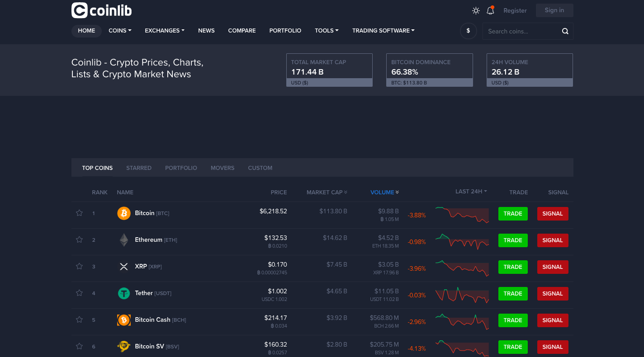This screenshot has width=644, height=357.
Task: Click the XRP coin icon
Action: coord(124,267)
